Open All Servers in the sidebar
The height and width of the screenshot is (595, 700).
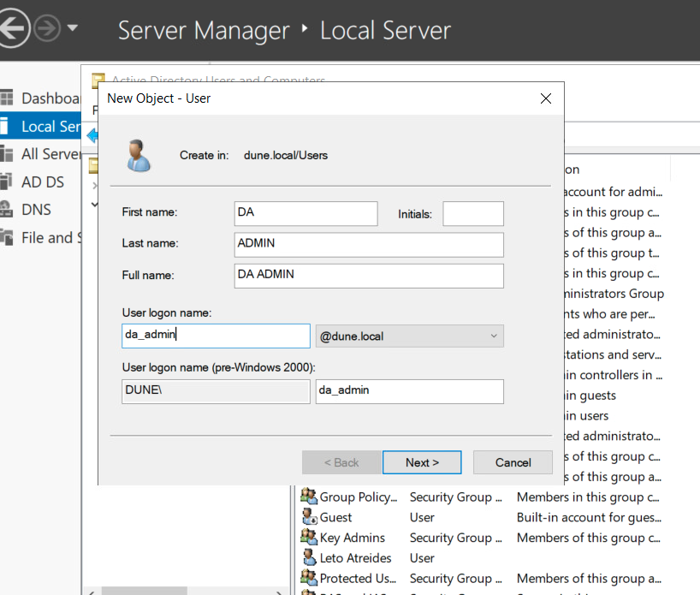pyautogui.click(x=50, y=154)
